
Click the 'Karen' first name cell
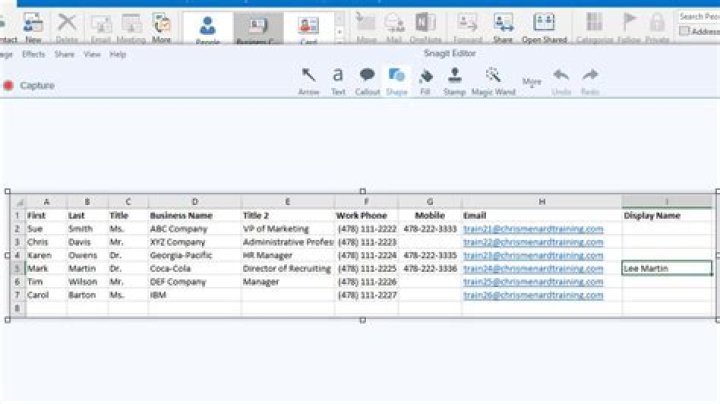(x=46, y=255)
